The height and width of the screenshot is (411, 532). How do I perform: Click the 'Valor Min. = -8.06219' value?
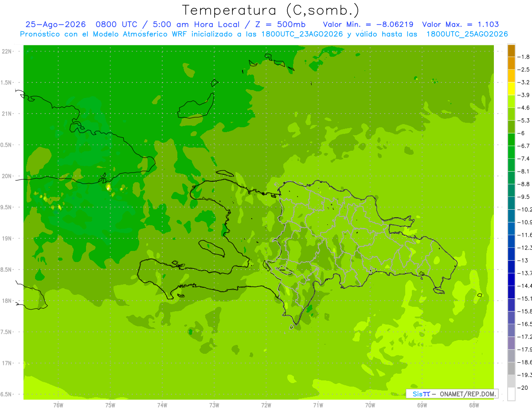pyautogui.click(x=368, y=24)
